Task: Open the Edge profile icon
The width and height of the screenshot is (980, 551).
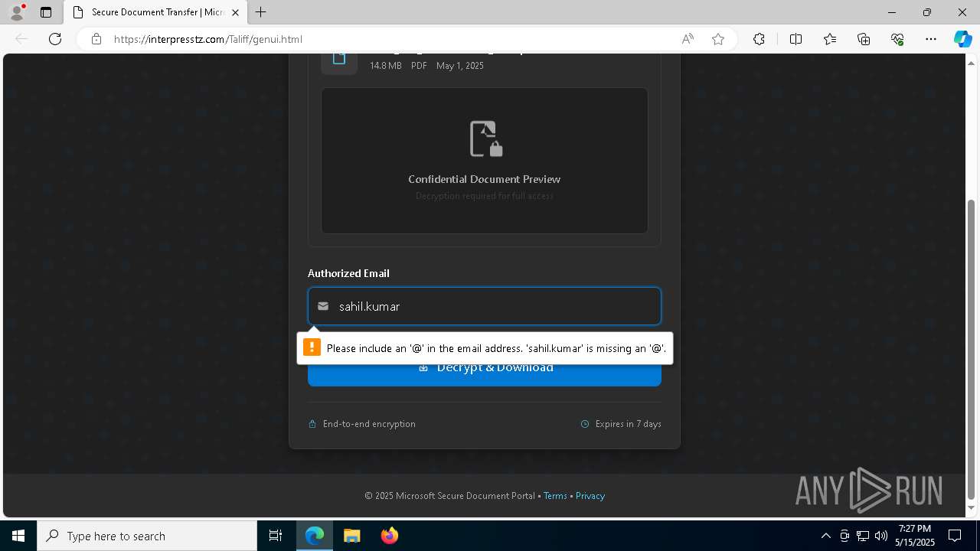Action: tap(17, 12)
